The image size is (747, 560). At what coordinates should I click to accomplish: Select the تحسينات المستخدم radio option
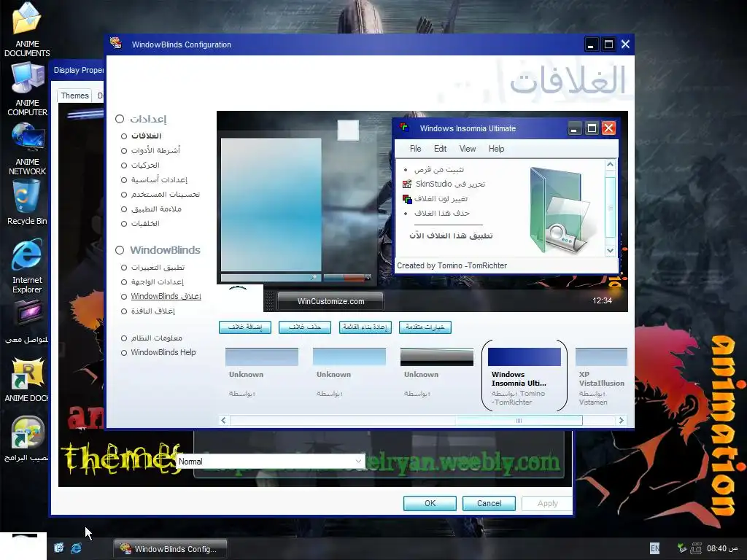(x=124, y=195)
